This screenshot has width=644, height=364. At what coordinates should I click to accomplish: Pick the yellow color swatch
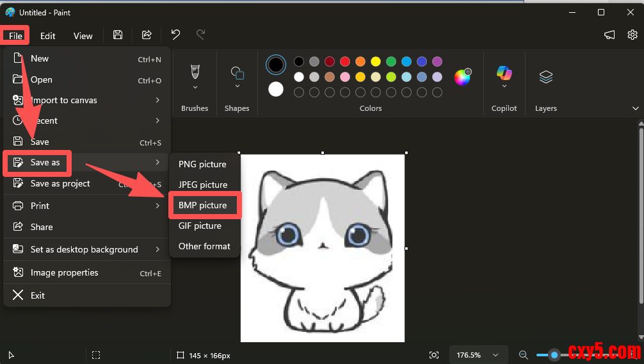pyautogui.click(x=376, y=62)
